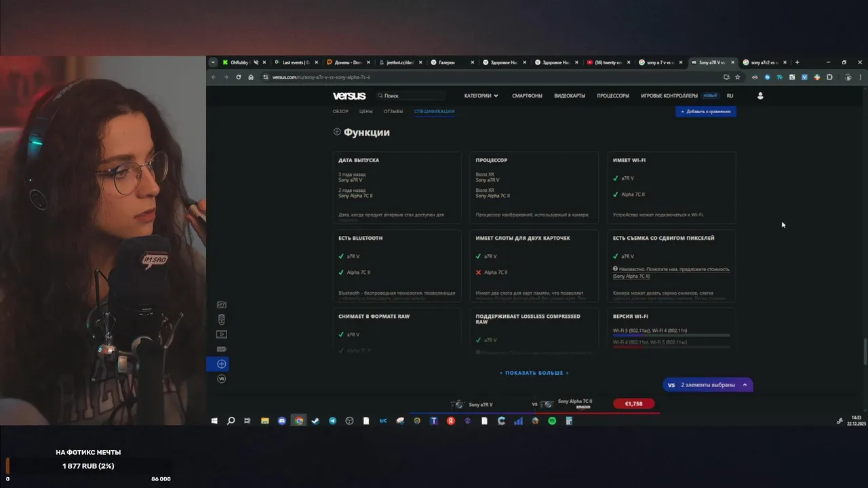Open Telegram from the taskbar
The width and height of the screenshot is (868, 488).
coord(332,421)
